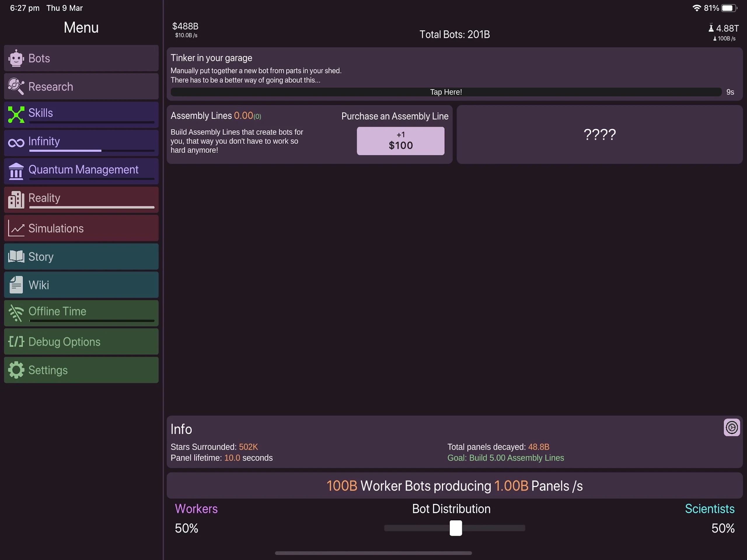Click the Info panel settings gear icon
Image resolution: width=747 pixels, height=560 pixels.
tap(731, 427)
